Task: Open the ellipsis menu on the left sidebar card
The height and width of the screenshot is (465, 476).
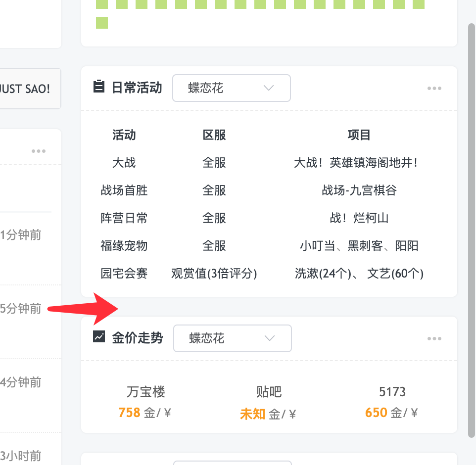Action: click(x=39, y=151)
